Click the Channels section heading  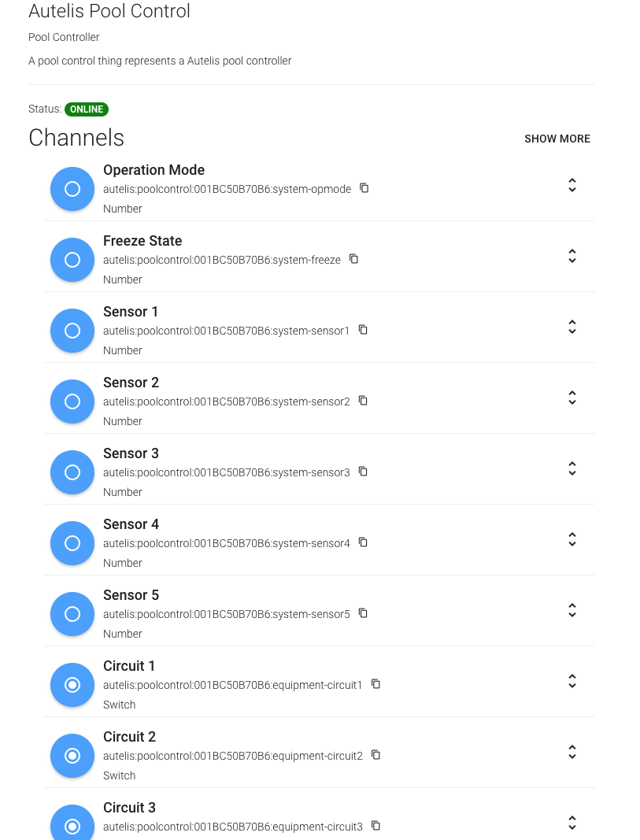(x=76, y=138)
